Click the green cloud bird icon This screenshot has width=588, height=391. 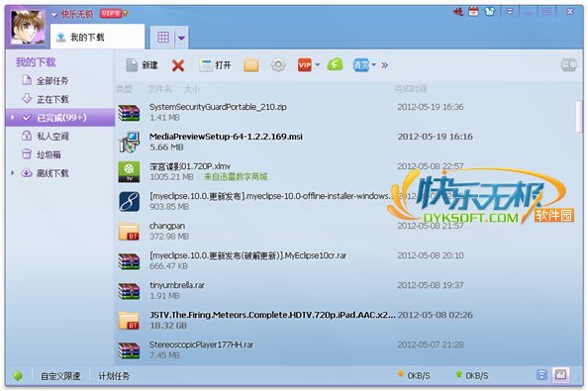(x=335, y=64)
